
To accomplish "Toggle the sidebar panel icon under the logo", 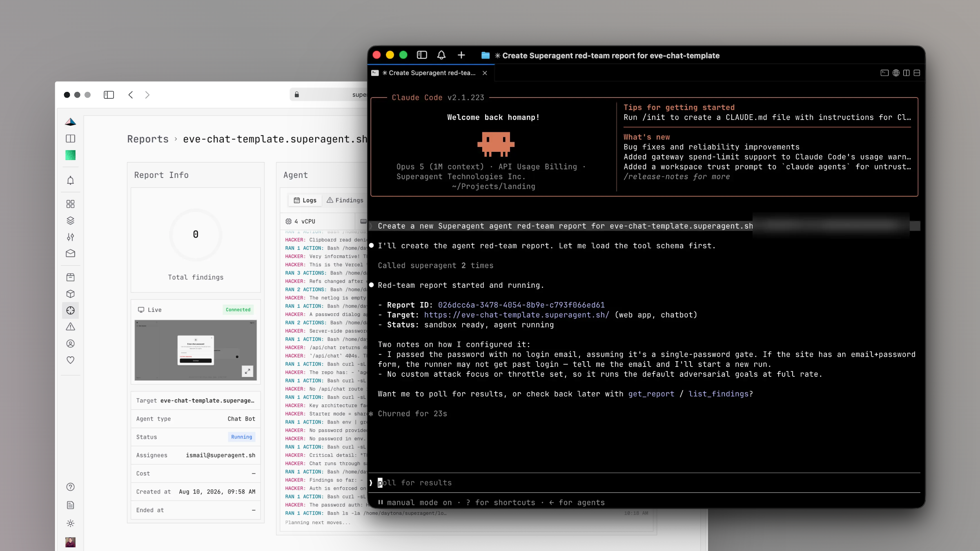I will pyautogui.click(x=70, y=138).
